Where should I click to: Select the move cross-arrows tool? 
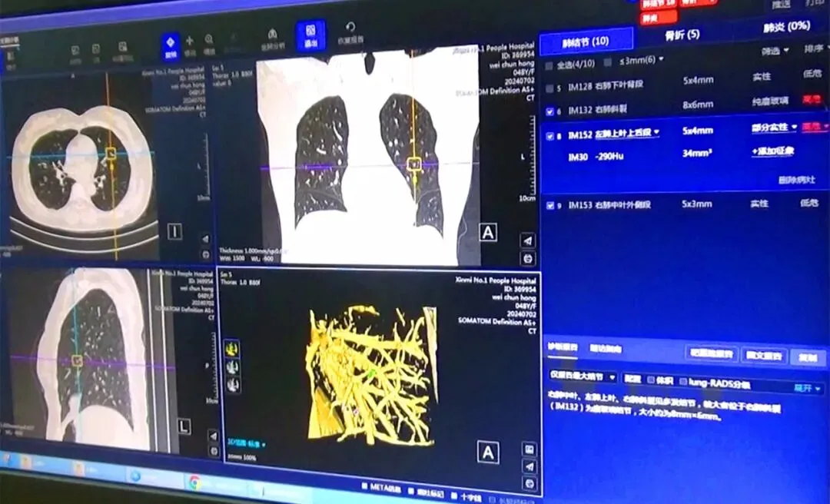tap(190, 45)
